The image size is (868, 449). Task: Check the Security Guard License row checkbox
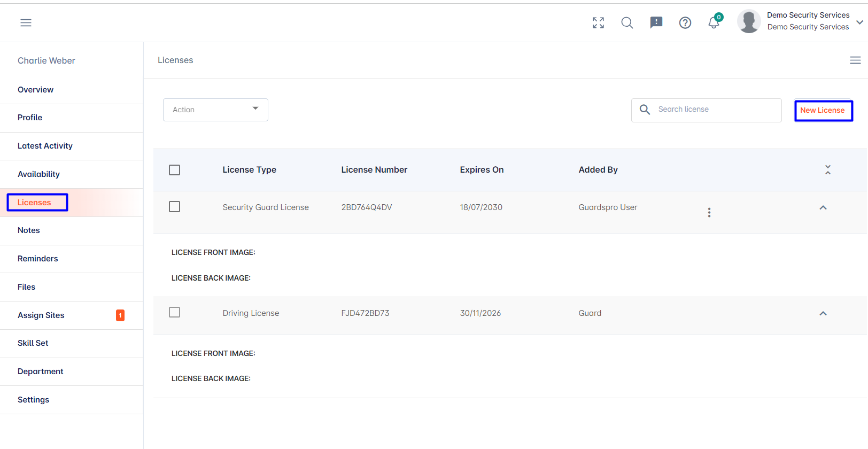tap(174, 206)
